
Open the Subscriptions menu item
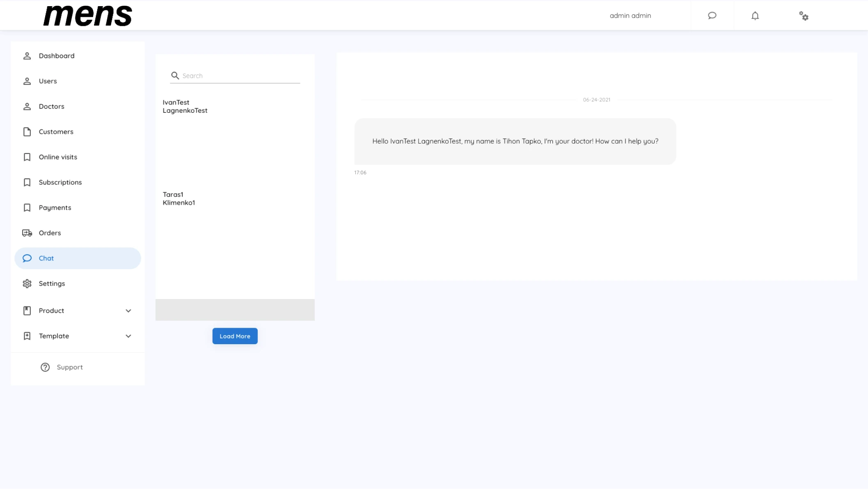coord(78,183)
